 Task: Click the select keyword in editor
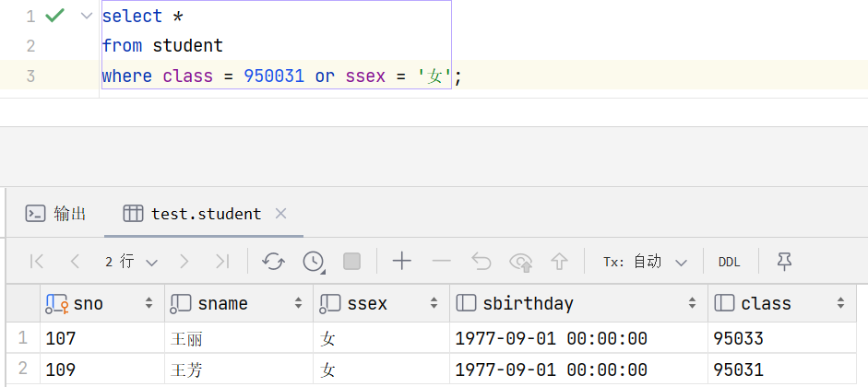pos(132,16)
